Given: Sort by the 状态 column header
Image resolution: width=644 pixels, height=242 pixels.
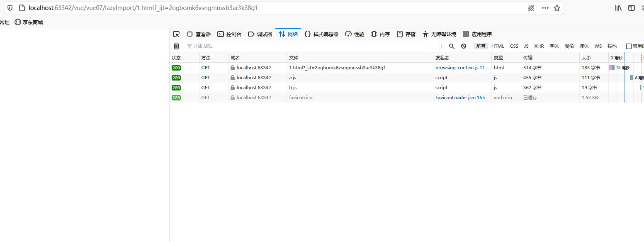Looking at the screenshot, I should [x=184, y=58].
